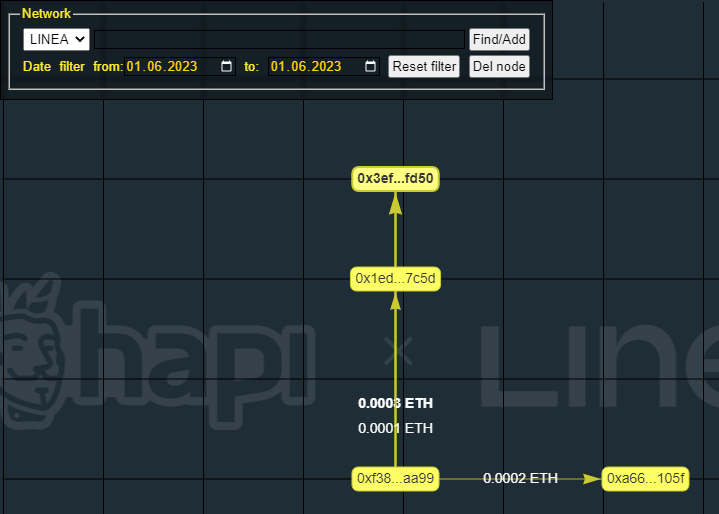Click the arrowhead pointing to 0x3ef...fd50

pos(395,203)
